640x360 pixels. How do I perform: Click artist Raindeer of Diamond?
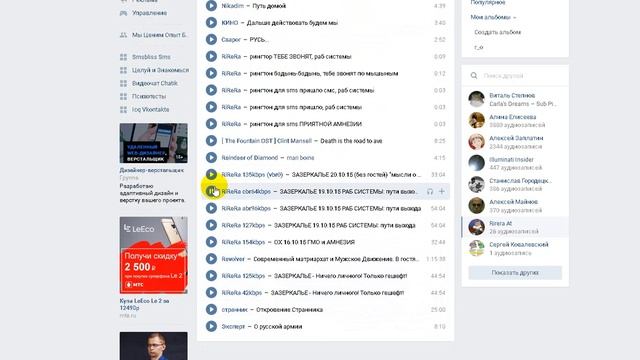point(250,158)
